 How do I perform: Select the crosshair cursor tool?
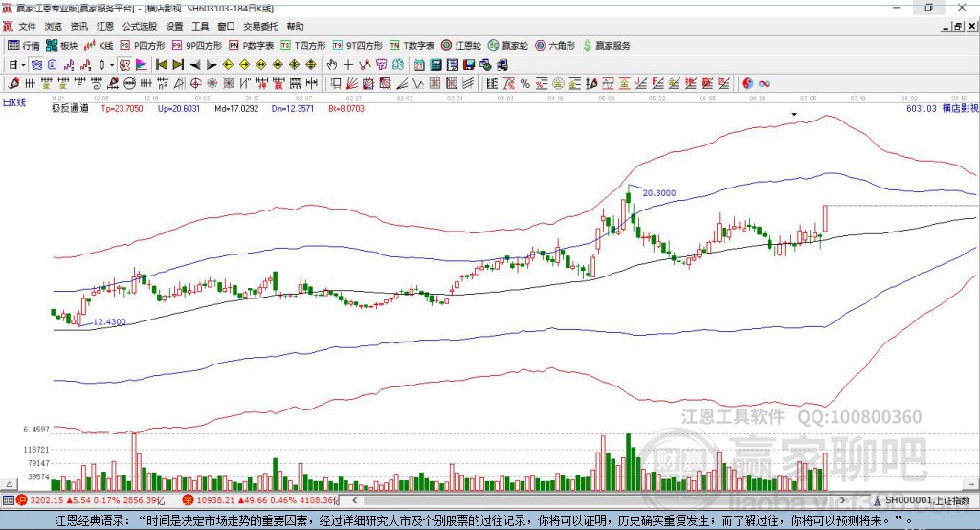click(x=348, y=65)
